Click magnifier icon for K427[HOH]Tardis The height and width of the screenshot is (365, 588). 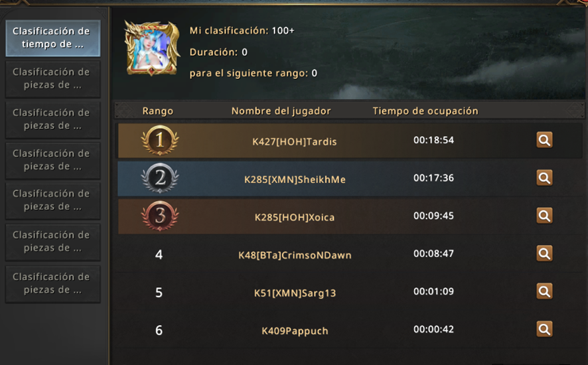pos(544,140)
